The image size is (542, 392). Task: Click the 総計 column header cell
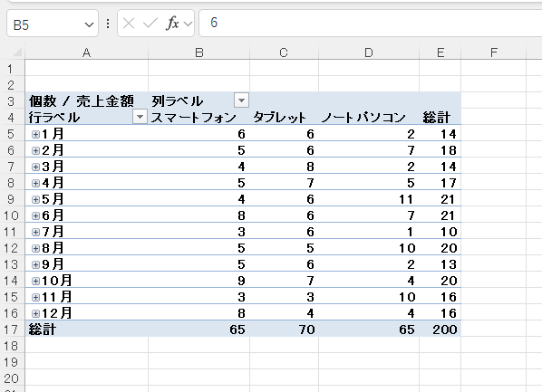tap(440, 117)
